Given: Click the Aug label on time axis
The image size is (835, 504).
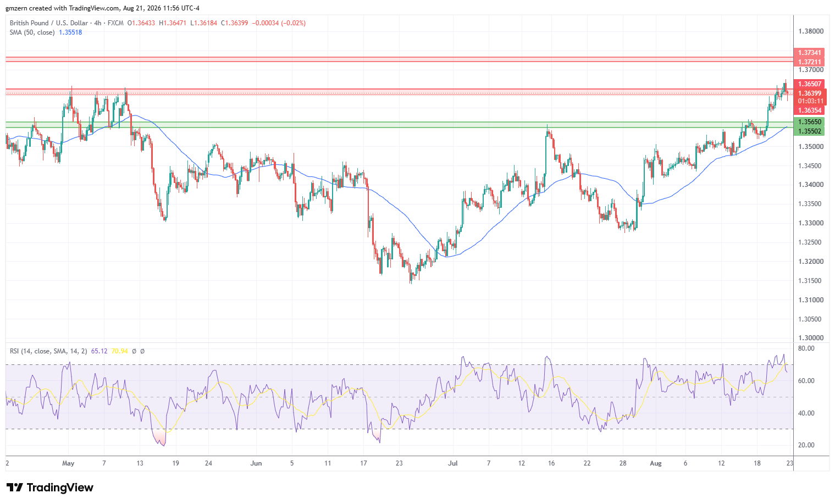Looking at the screenshot, I should (x=656, y=463).
